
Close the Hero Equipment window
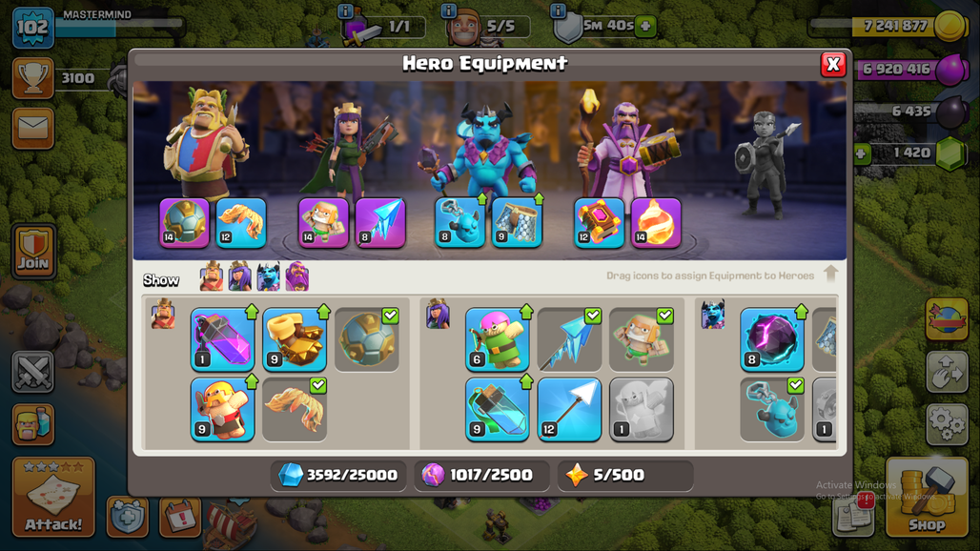(x=833, y=64)
